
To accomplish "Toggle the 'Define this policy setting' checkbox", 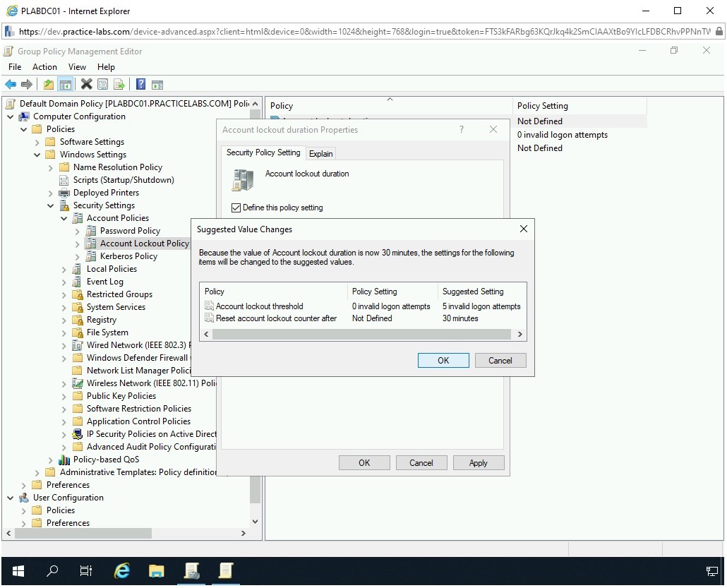I will pyautogui.click(x=236, y=208).
